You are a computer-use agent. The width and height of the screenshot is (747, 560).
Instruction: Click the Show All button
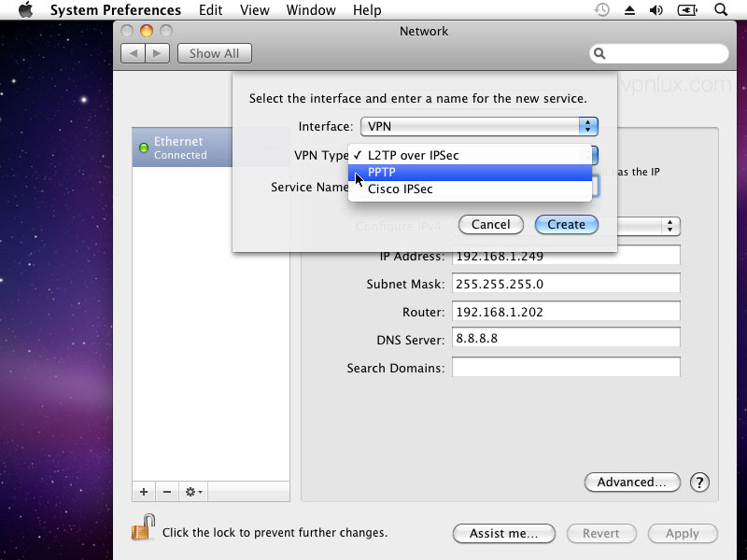pyautogui.click(x=215, y=53)
